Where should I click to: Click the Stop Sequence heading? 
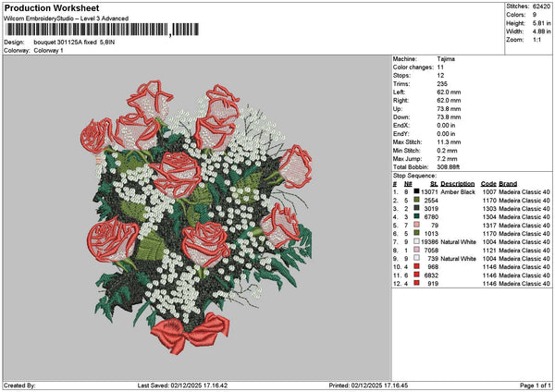(x=414, y=176)
